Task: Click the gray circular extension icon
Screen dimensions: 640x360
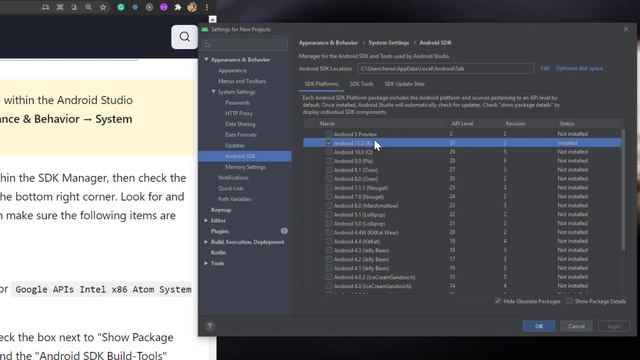Action: coord(149,7)
